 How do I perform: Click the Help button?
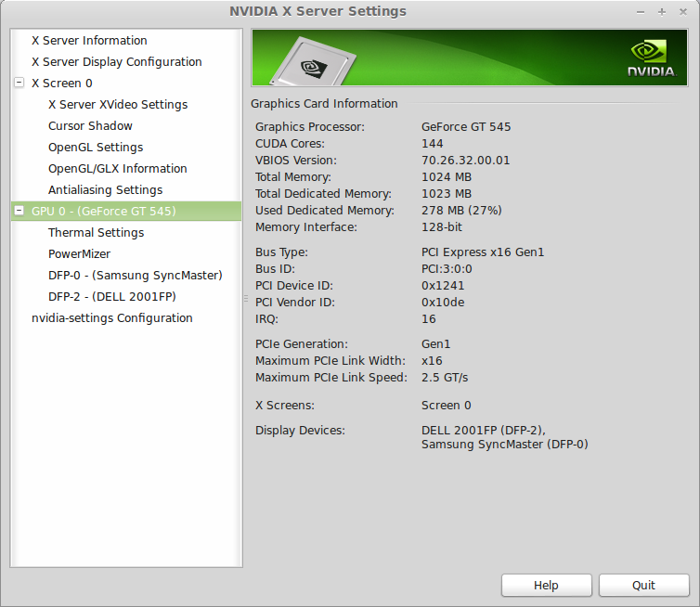tap(547, 585)
